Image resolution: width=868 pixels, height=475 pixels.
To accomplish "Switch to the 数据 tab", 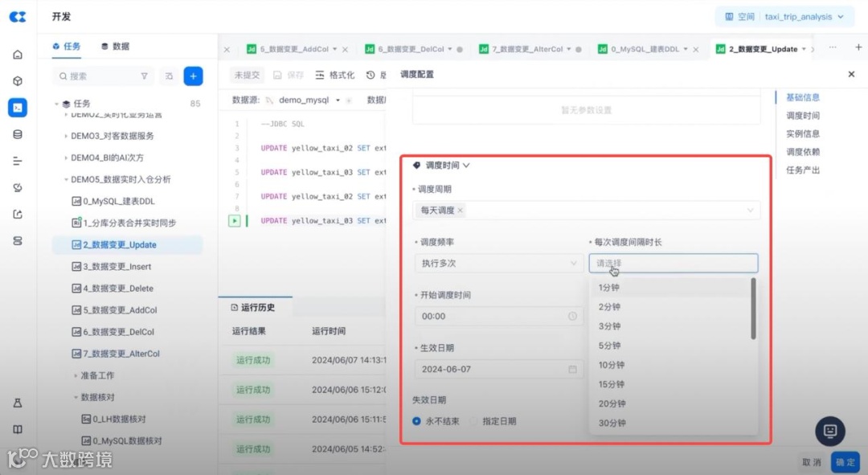I will [x=115, y=47].
